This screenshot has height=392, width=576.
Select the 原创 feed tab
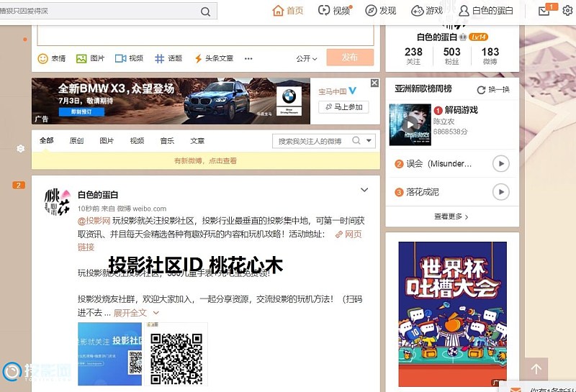[76, 140]
